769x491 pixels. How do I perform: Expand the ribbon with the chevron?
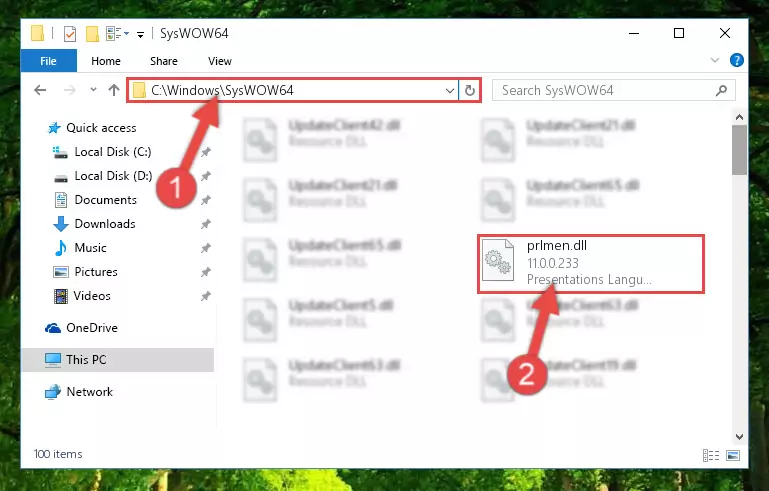click(x=715, y=60)
